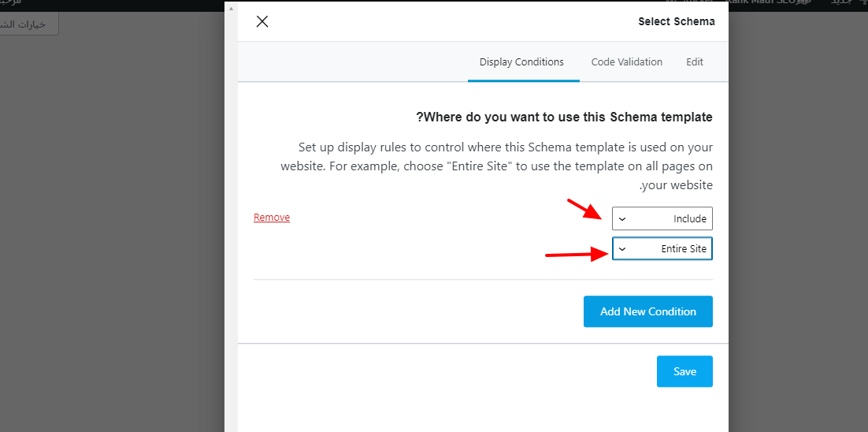Image resolution: width=868 pixels, height=432 pixels.
Task: Click the modal's vertical scrollbar track
Action: [x=231, y=236]
